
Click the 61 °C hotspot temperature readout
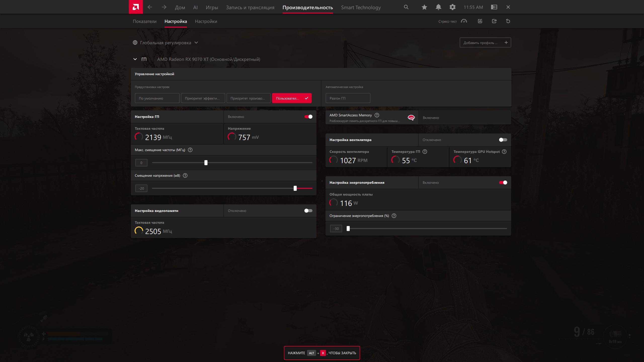[x=471, y=160]
